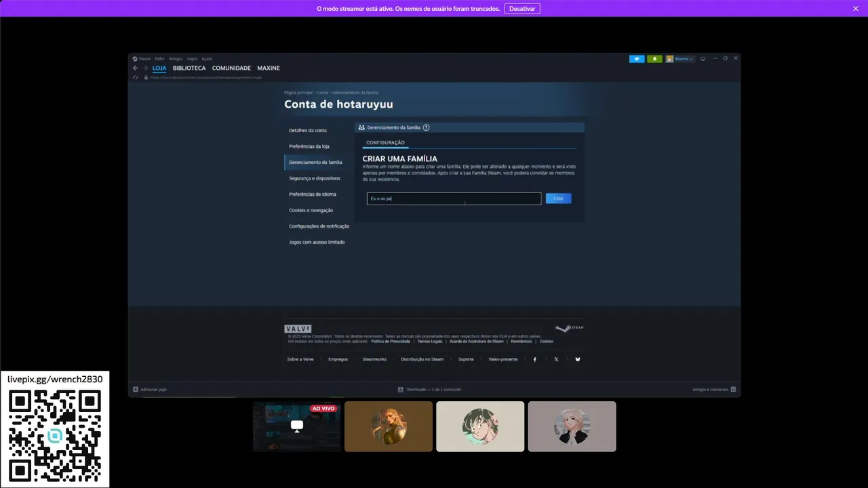Click the Desativar streamer mode button
This screenshot has height=488, width=868.
pyautogui.click(x=522, y=9)
